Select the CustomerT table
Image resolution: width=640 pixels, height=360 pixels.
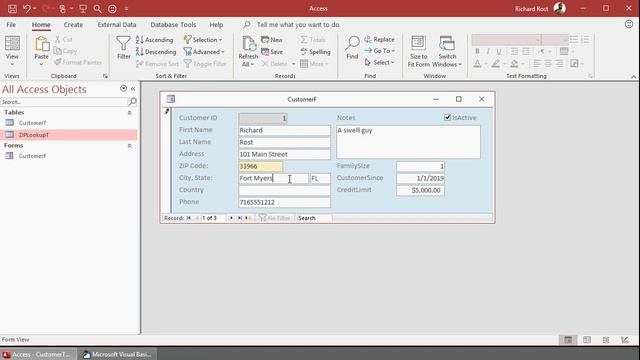(69, 122)
